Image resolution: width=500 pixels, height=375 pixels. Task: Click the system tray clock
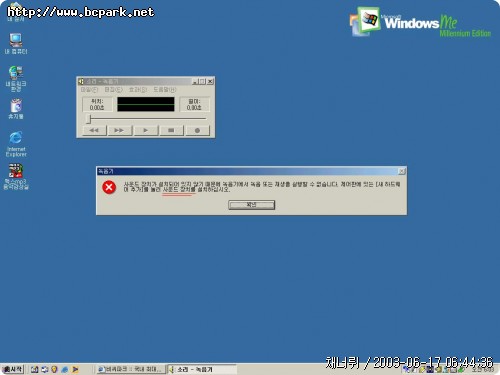click(483, 370)
